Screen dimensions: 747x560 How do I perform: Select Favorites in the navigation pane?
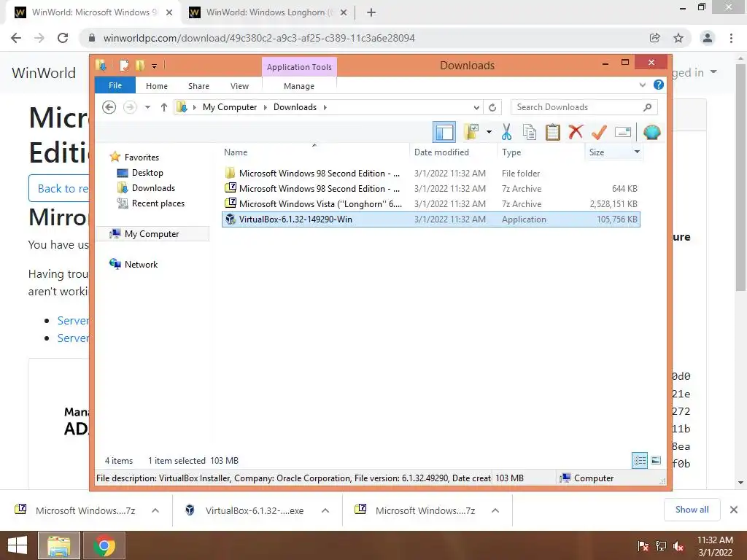[x=142, y=157]
